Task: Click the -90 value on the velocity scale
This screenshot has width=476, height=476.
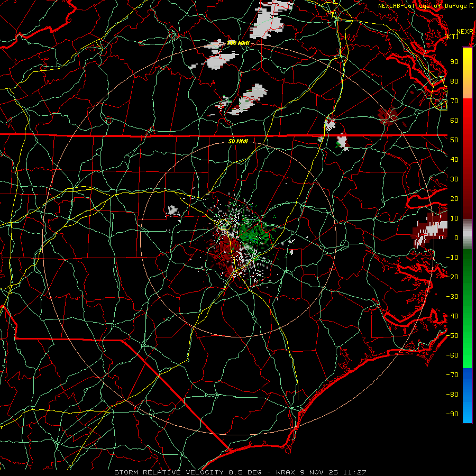Action: tap(452, 414)
